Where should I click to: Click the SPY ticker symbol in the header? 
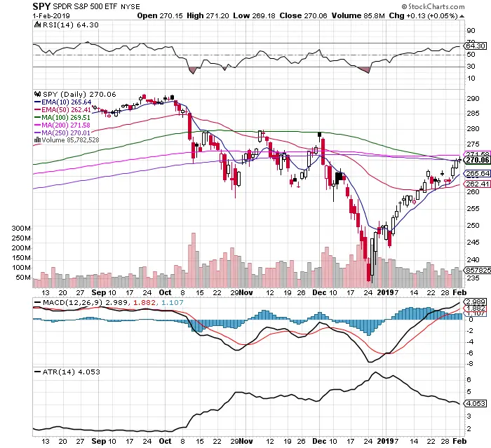click(41, 6)
